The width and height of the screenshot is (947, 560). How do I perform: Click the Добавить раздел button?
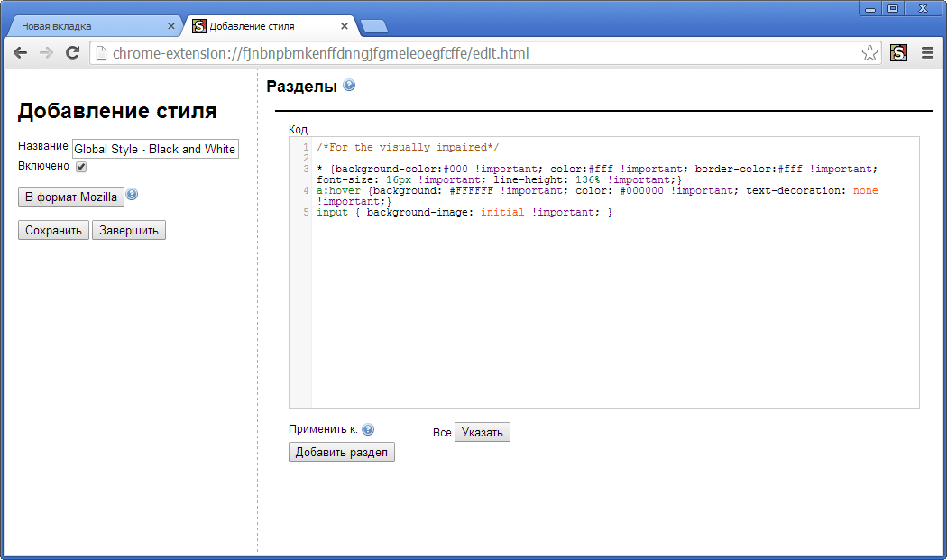[x=341, y=452]
